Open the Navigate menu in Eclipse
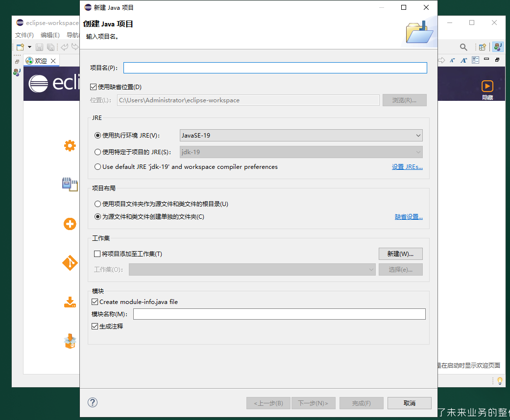This screenshot has height=420, width=510. tap(73, 35)
